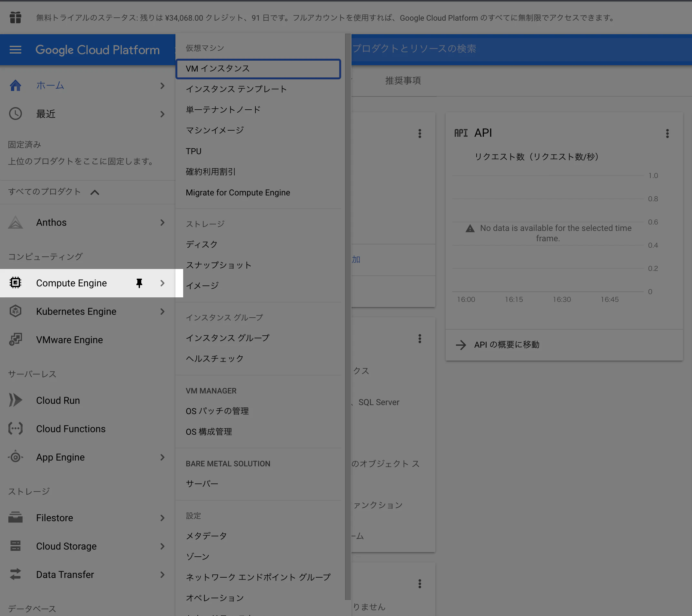The width and height of the screenshot is (692, 616).
Task: Click the Data Transfer arrows icon
Action: pyautogui.click(x=15, y=574)
